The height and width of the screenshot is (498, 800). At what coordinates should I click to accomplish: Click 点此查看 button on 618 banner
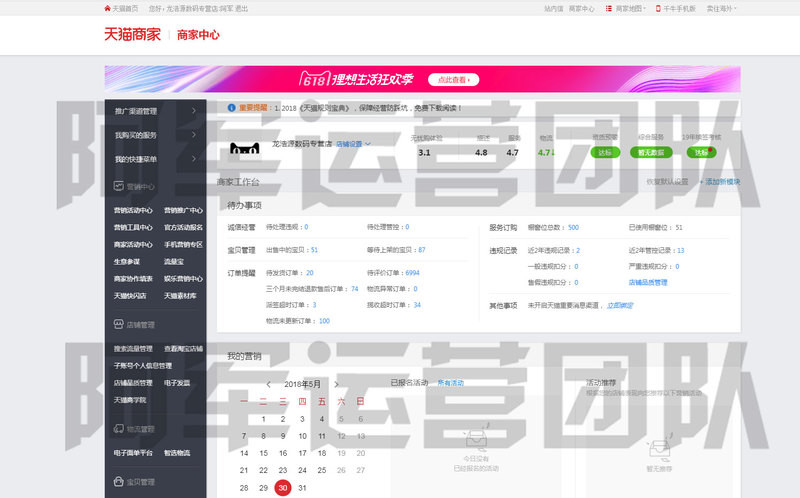(453, 80)
